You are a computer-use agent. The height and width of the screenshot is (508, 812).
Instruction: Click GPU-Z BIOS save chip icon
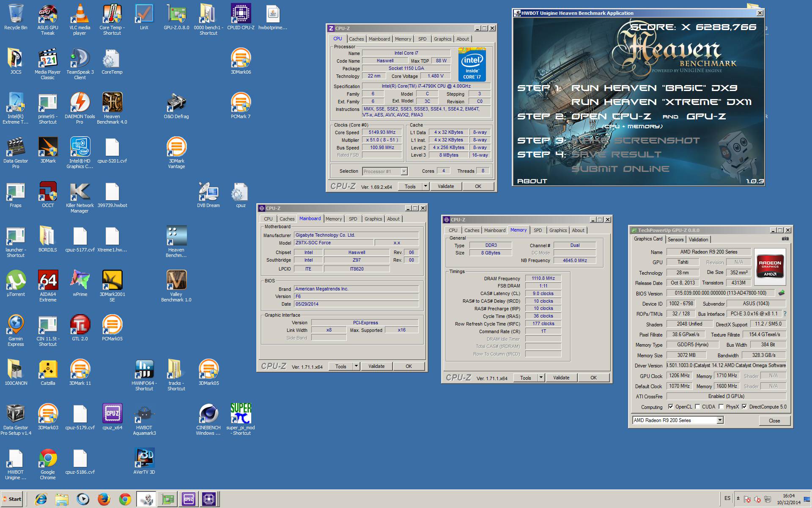pyautogui.click(x=782, y=293)
